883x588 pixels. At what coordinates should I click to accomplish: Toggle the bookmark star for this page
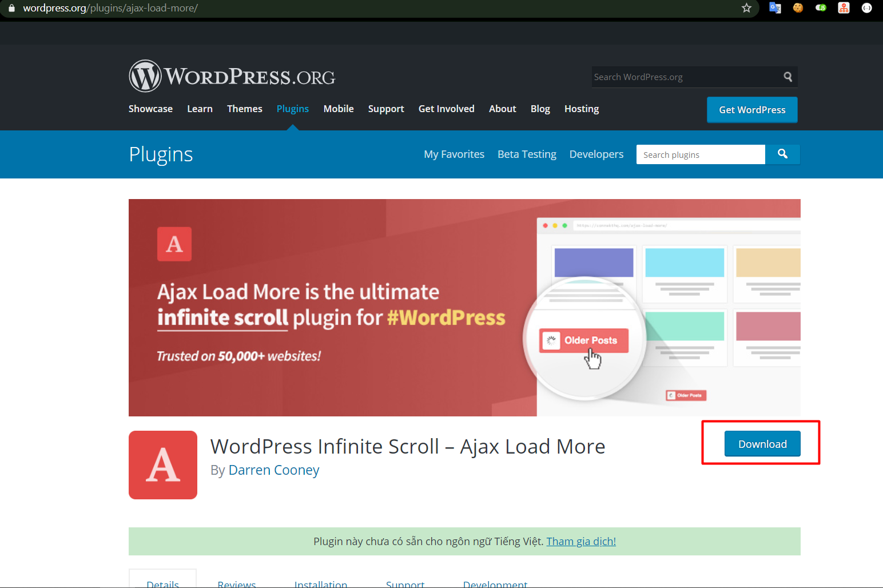[x=746, y=8]
